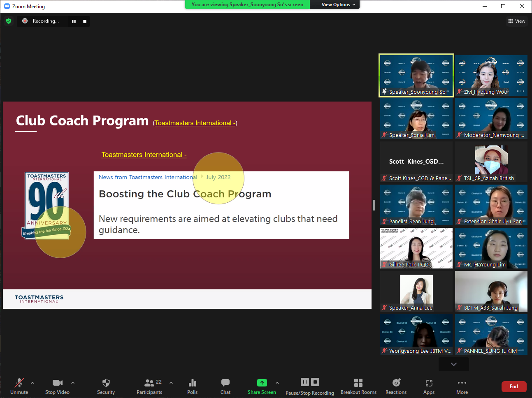
Task: Open Breakout Rooms
Action: point(358,386)
